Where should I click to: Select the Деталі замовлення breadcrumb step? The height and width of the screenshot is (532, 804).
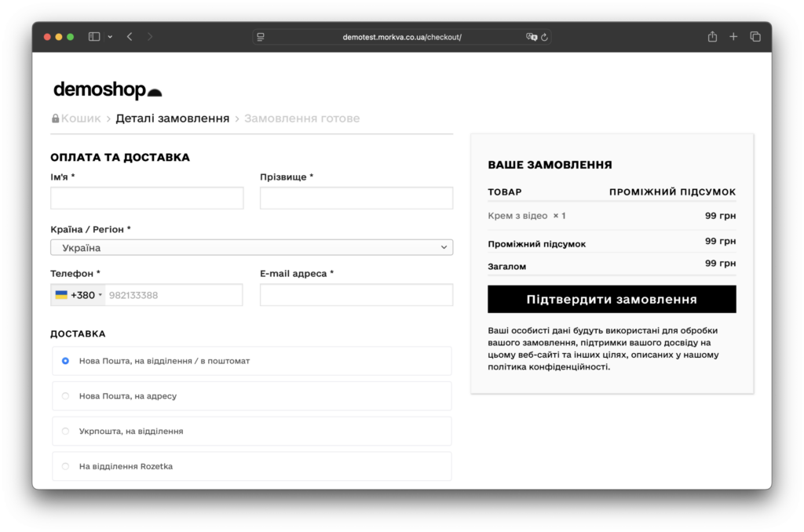172,118
